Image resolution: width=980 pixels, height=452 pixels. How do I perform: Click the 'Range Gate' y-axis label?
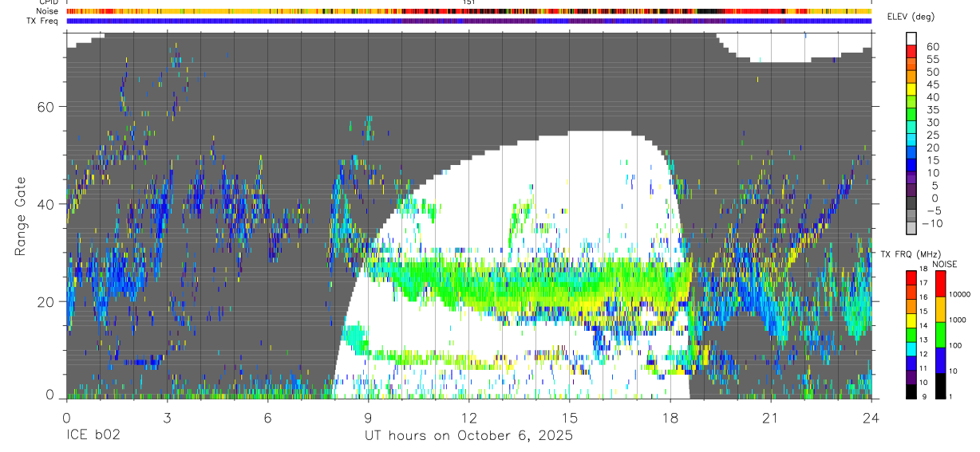click(22, 215)
